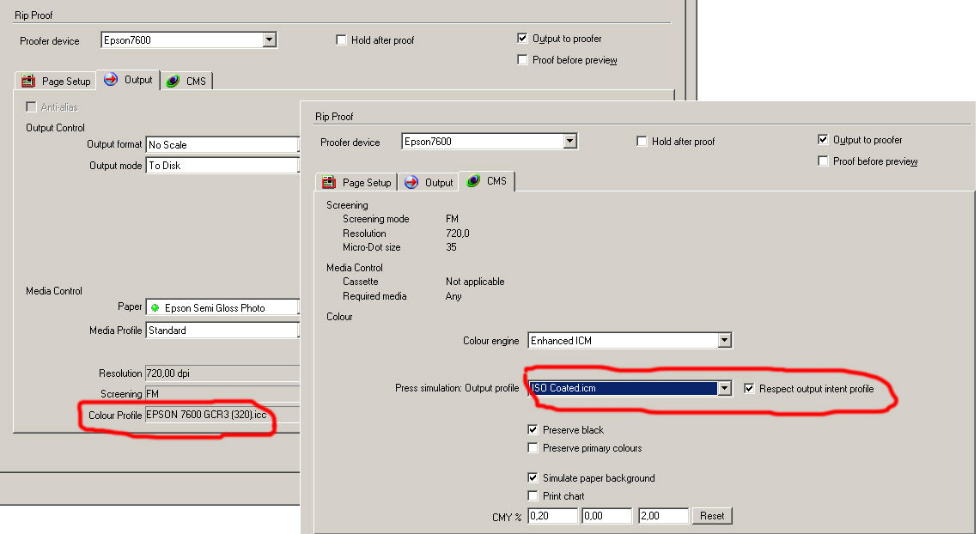Uncheck Output to proofer in front window

coord(823,139)
